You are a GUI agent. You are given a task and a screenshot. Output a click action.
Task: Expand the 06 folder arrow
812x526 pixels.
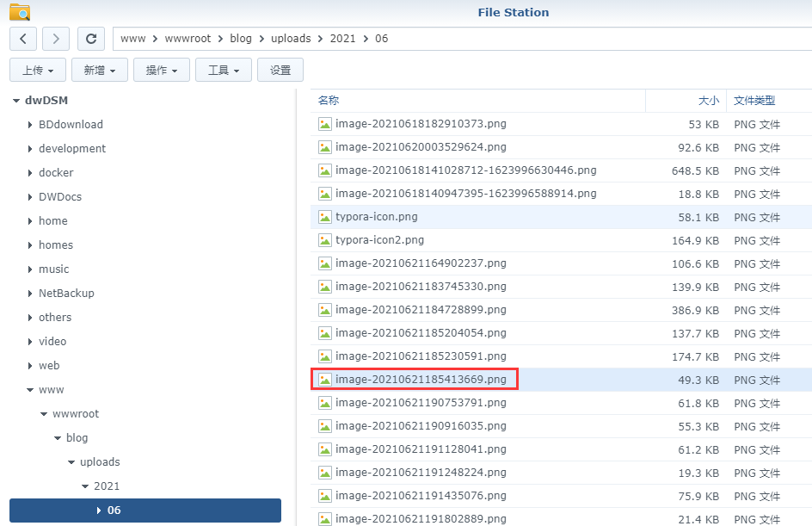coord(99,511)
